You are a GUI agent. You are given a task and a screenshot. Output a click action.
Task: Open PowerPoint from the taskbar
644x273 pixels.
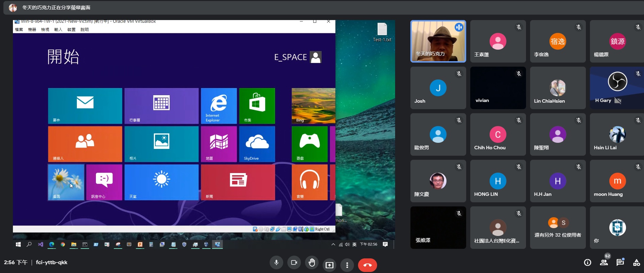coord(140,244)
